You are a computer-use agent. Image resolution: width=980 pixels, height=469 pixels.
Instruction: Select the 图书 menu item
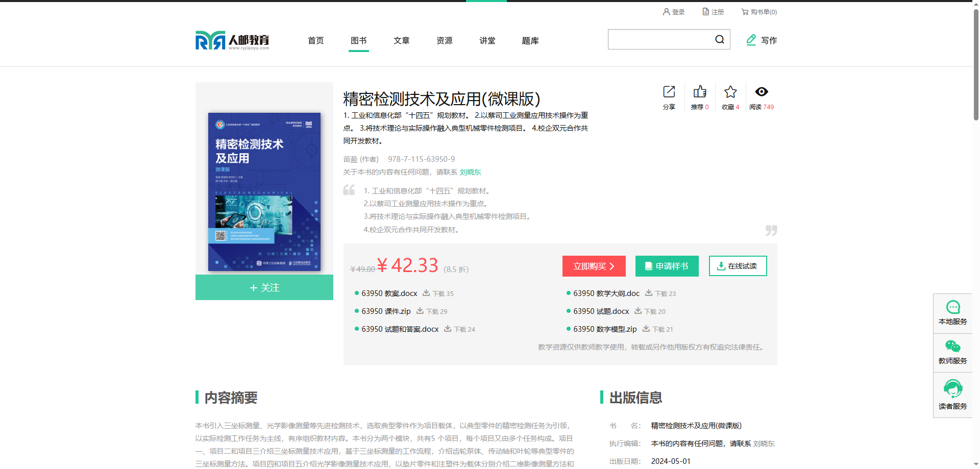point(359,40)
